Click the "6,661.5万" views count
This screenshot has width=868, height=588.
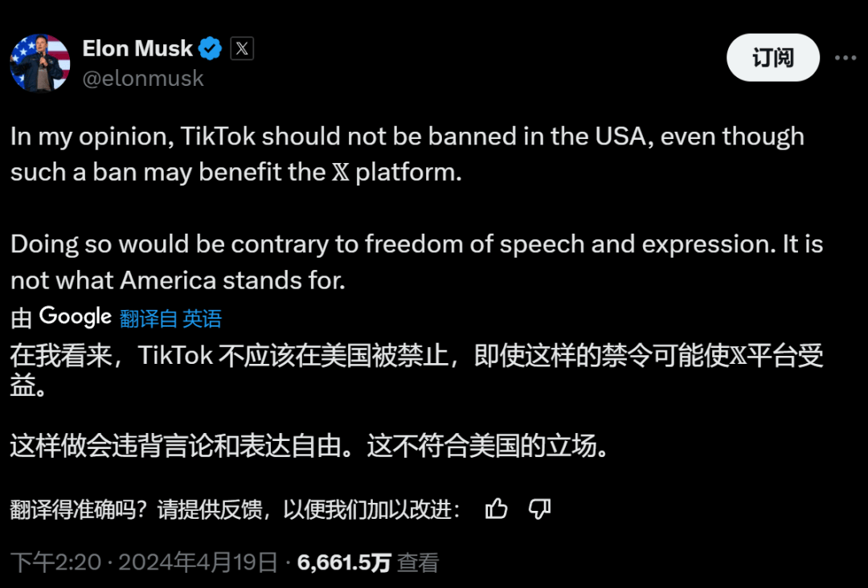tap(346, 562)
